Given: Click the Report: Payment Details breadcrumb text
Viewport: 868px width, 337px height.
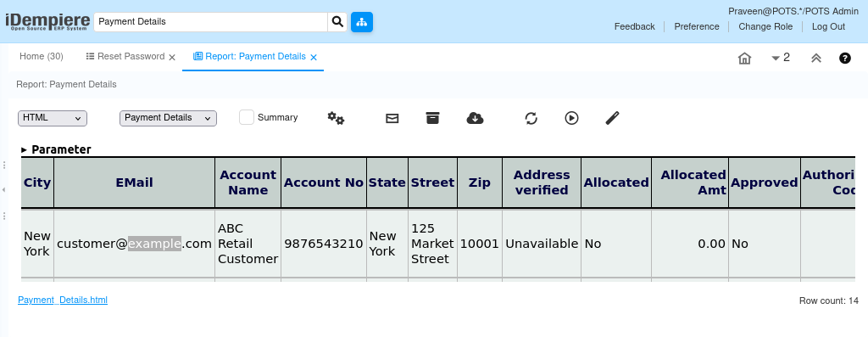Looking at the screenshot, I should (66, 84).
